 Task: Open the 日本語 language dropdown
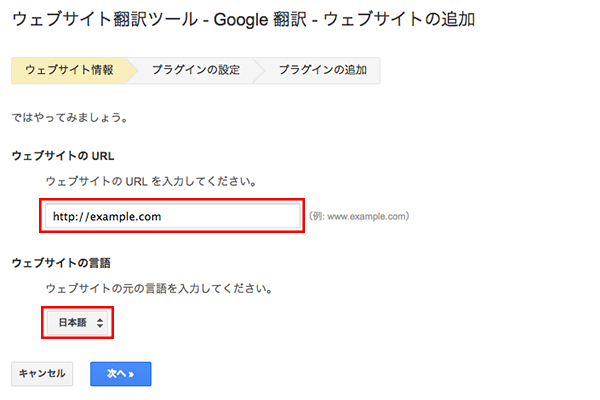77,323
